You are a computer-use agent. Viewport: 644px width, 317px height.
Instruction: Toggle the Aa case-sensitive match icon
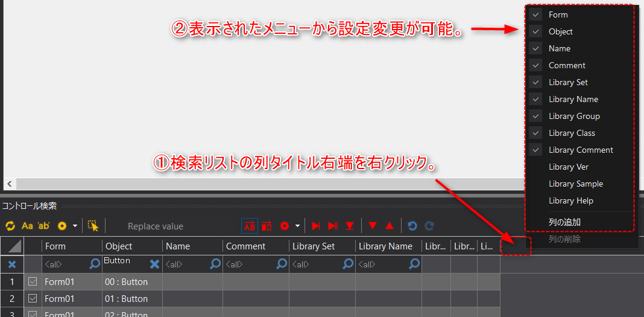pos(27,226)
